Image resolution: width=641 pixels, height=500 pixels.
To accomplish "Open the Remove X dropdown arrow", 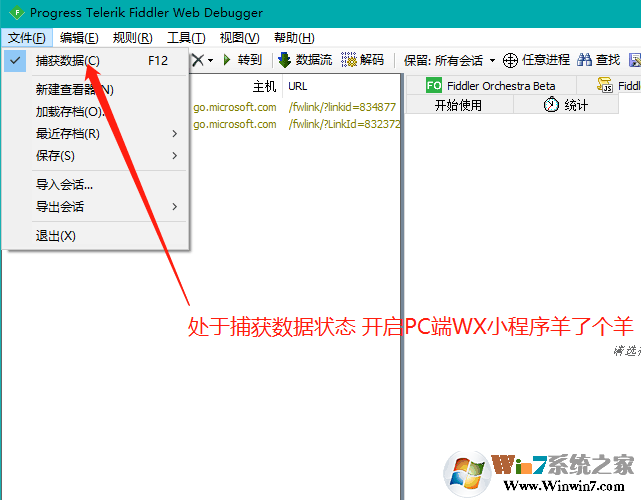I will (x=210, y=61).
